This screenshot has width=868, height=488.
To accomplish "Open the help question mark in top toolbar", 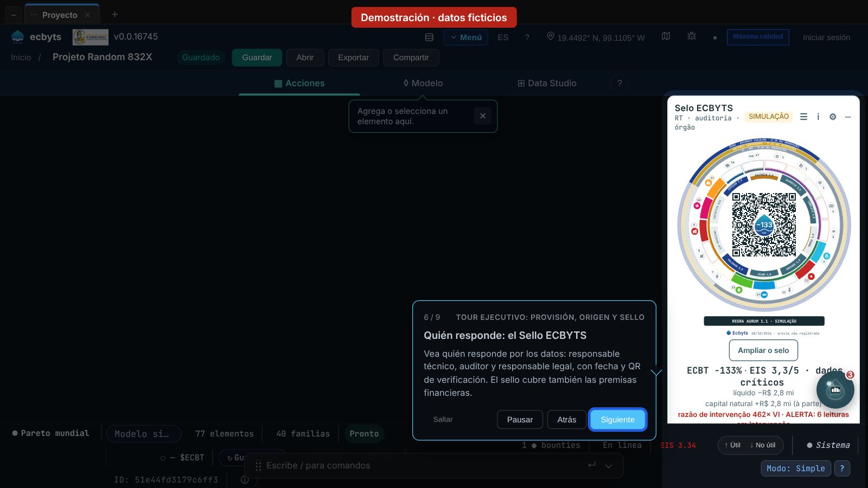I will 527,37.
